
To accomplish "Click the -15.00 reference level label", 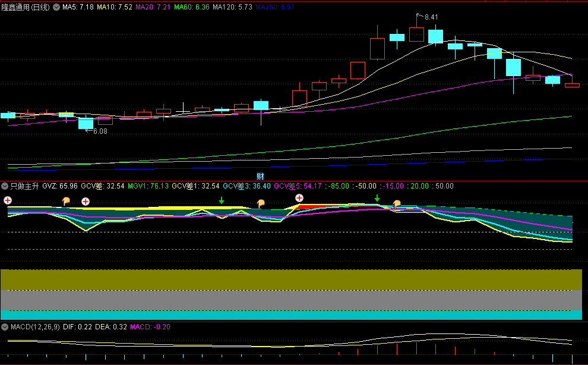I will click(x=391, y=186).
